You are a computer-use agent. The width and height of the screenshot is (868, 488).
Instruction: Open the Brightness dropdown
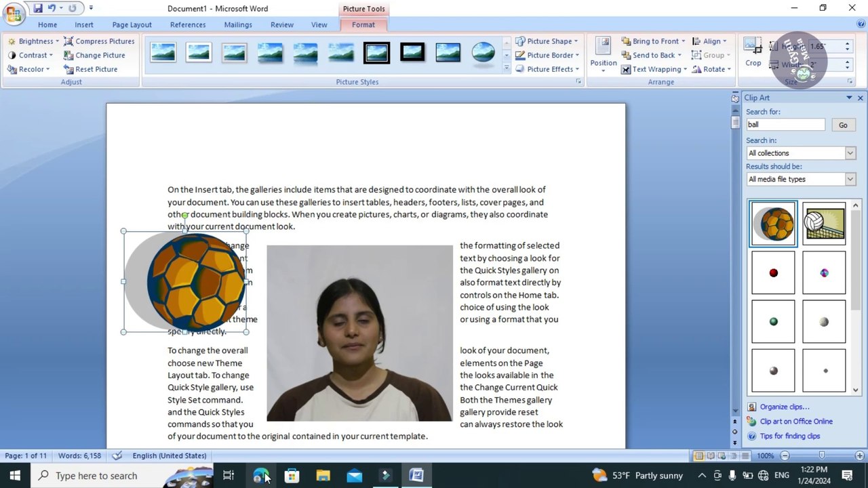coord(33,41)
